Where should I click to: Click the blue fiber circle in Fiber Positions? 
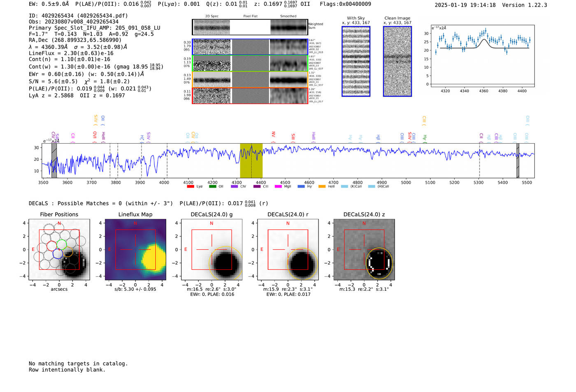point(58,254)
